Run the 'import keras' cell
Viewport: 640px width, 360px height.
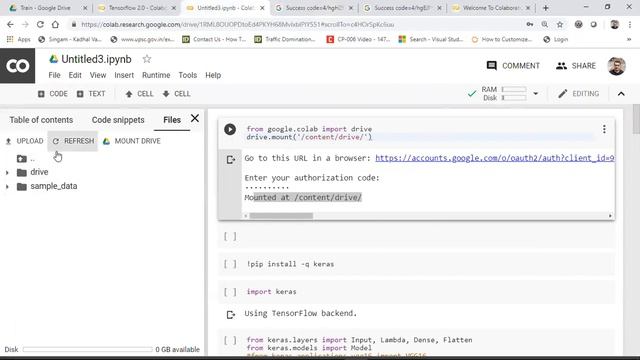[230, 292]
